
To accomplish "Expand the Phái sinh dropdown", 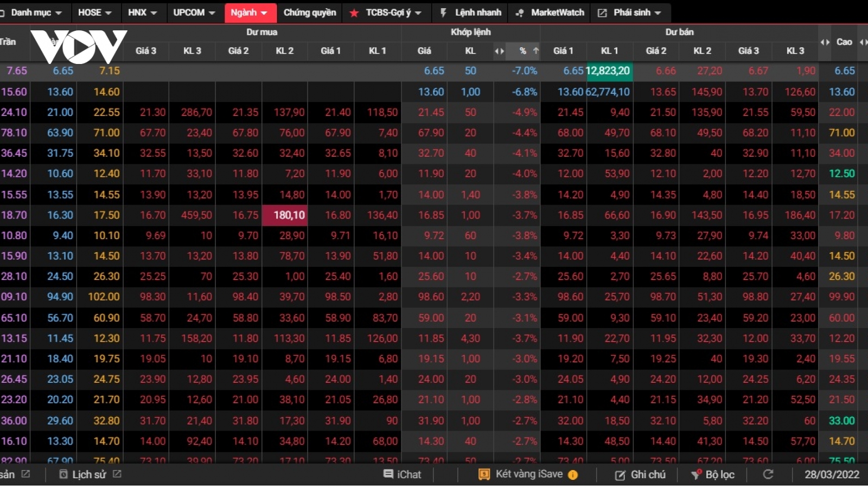I will (630, 12).
